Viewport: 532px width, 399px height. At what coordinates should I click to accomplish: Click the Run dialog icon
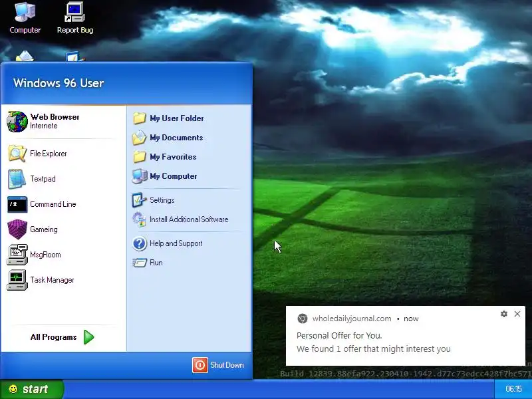pos(139,263)
